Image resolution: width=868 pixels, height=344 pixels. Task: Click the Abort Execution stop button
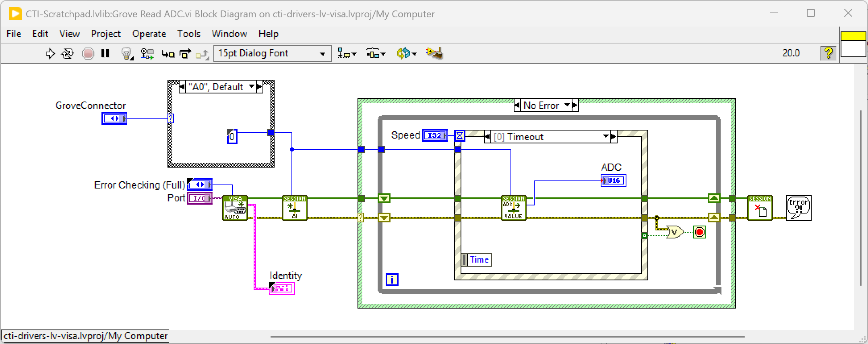point(88,54)
